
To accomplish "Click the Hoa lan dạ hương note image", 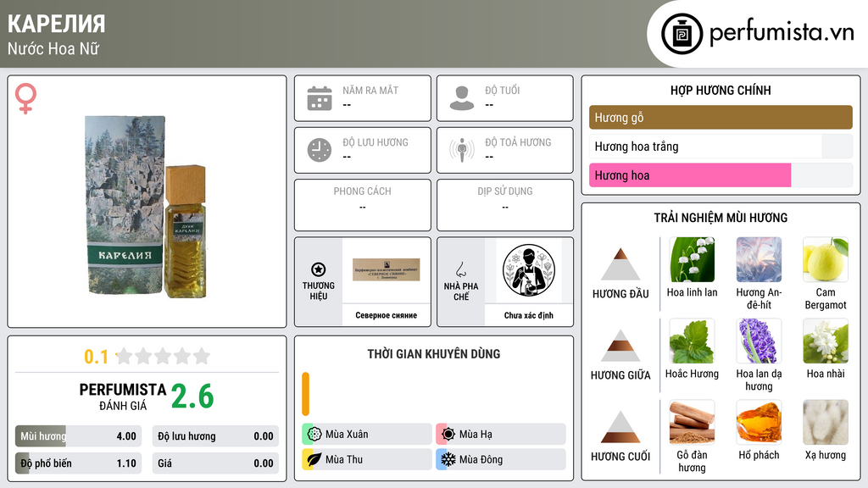I will pos(759,341).
